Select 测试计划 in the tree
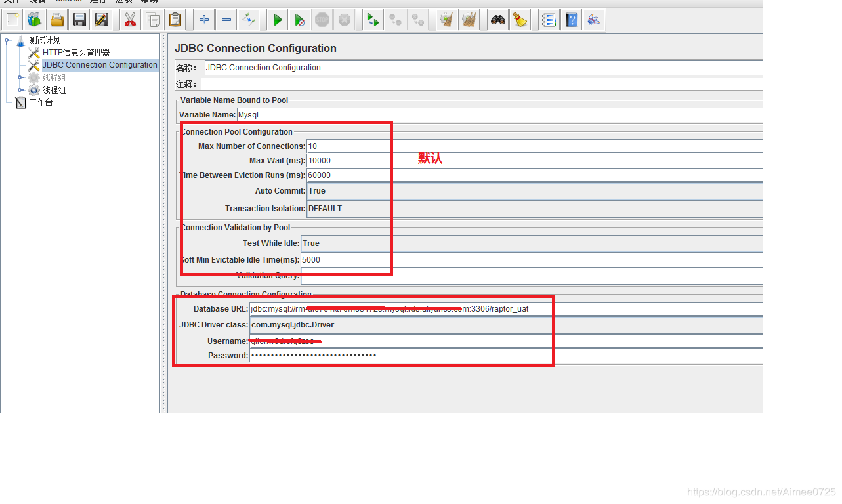Screen dimensions: 842x504 (x=45, y=40)
